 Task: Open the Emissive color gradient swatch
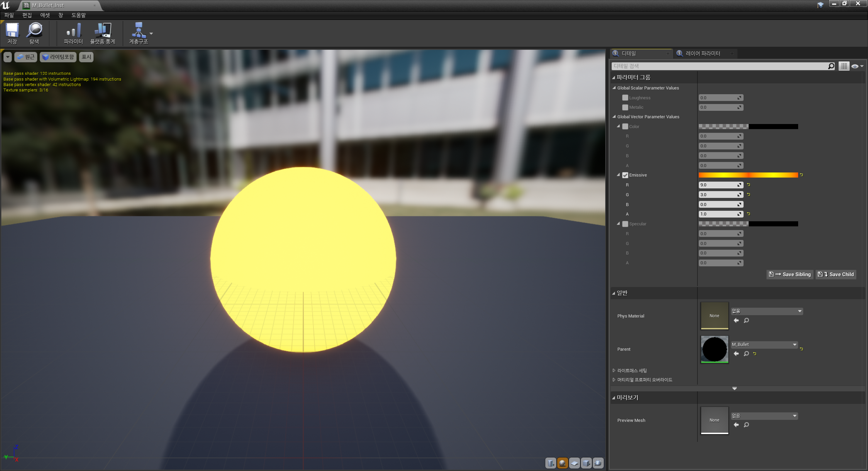[748, 175]
